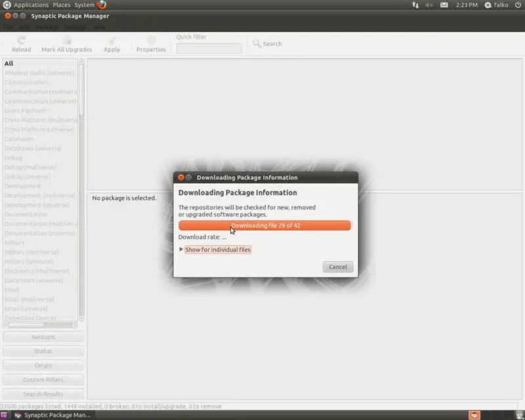Click the "Download rate: ..." label
The width and height of the screenshot is (525, 420).
click(202, 237)
